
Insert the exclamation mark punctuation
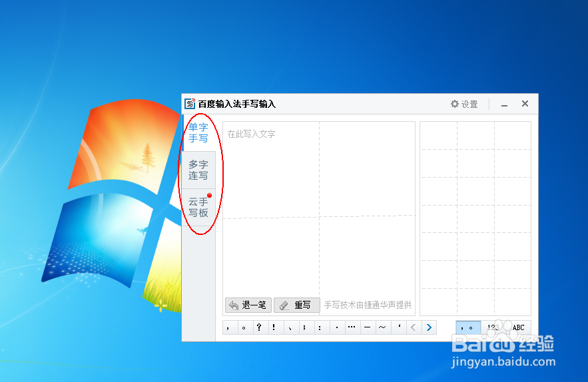(276, 327)
